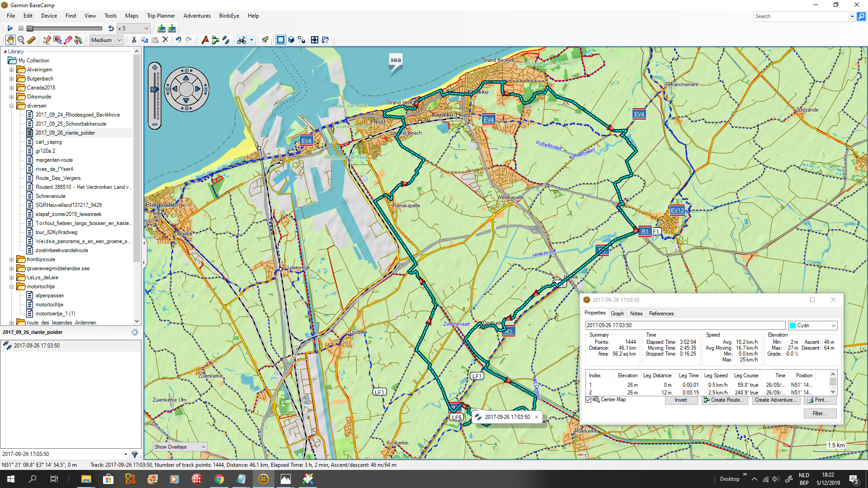The width and height of the screenshot is (868, 488).
Task: Zoom in with the map plus button
Action: click(155, 68)
